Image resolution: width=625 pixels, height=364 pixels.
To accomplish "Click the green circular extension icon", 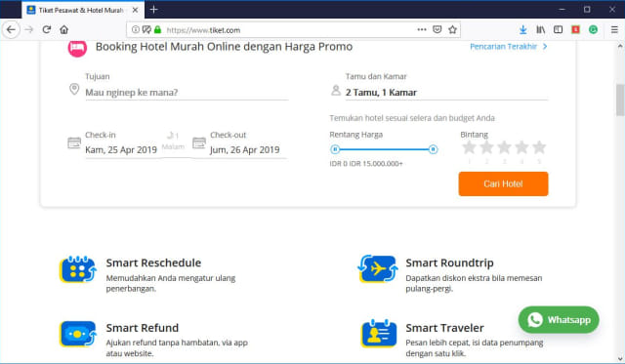I will [x=593, y=29].
